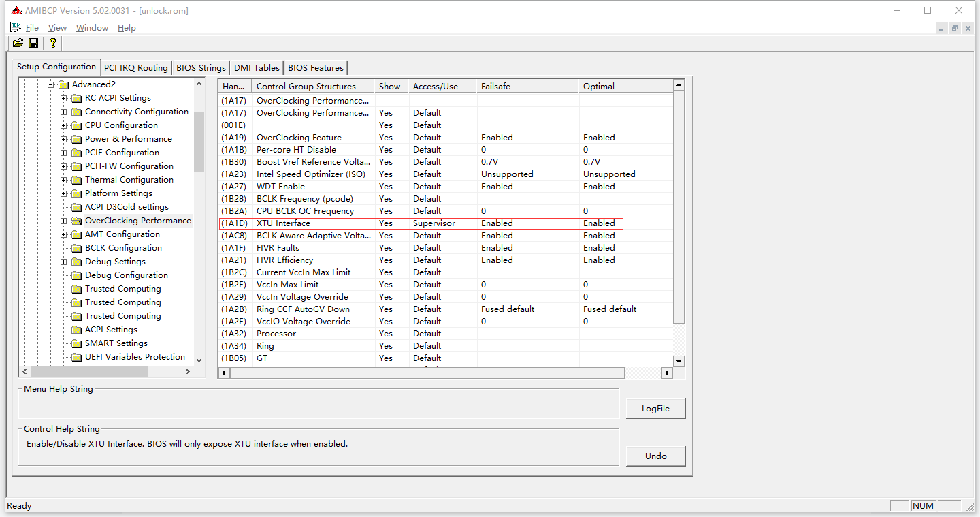Switch to the PCI IRQ Routing tab
This screenshot has height=517, width=980.
[136, 67]
